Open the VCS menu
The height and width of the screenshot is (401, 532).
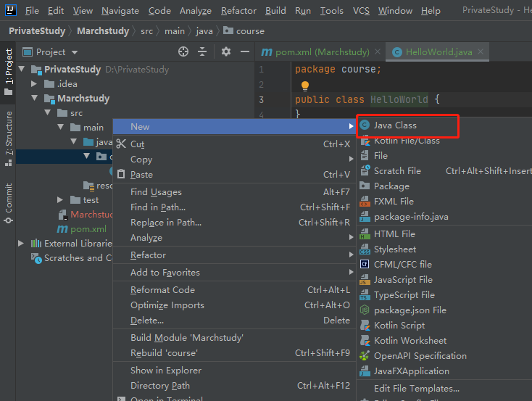(361, 11)
